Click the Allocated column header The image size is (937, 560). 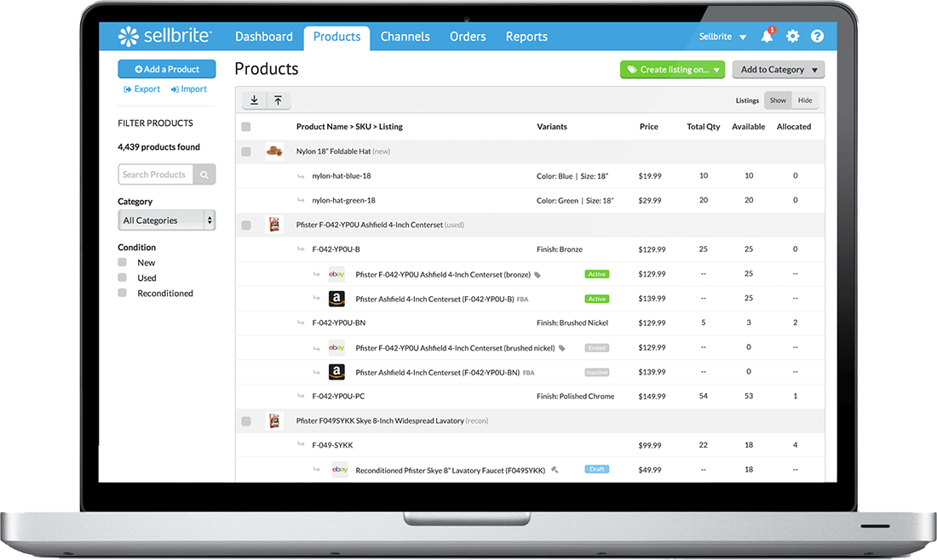point(794,127)
